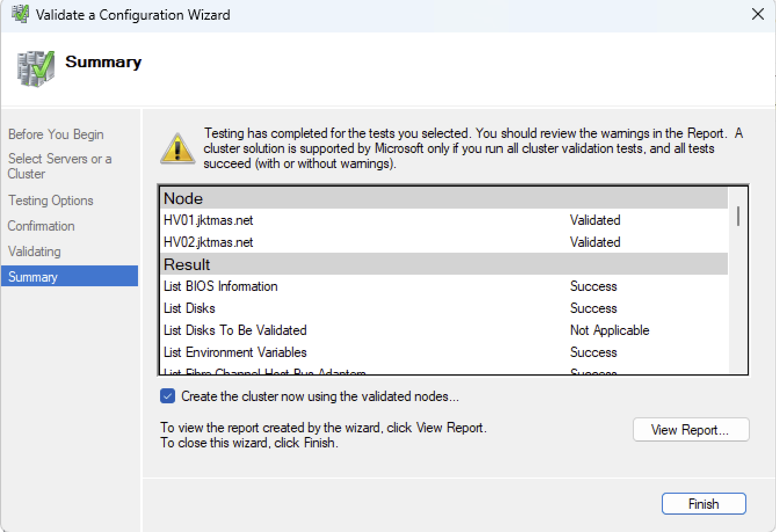Open the Testing Options step

point(50,201)
